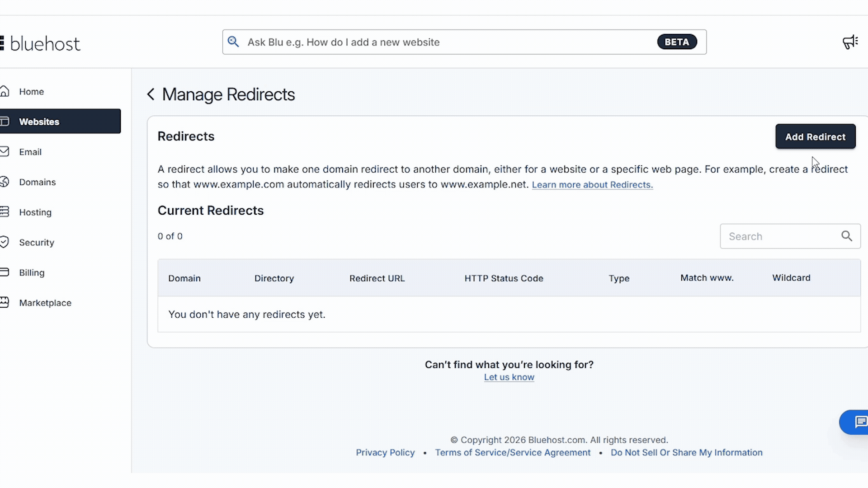The width and height of the screenshot is (868, 488).
Task: Click the '0 of 0' count text
Action: pos(170,236)
